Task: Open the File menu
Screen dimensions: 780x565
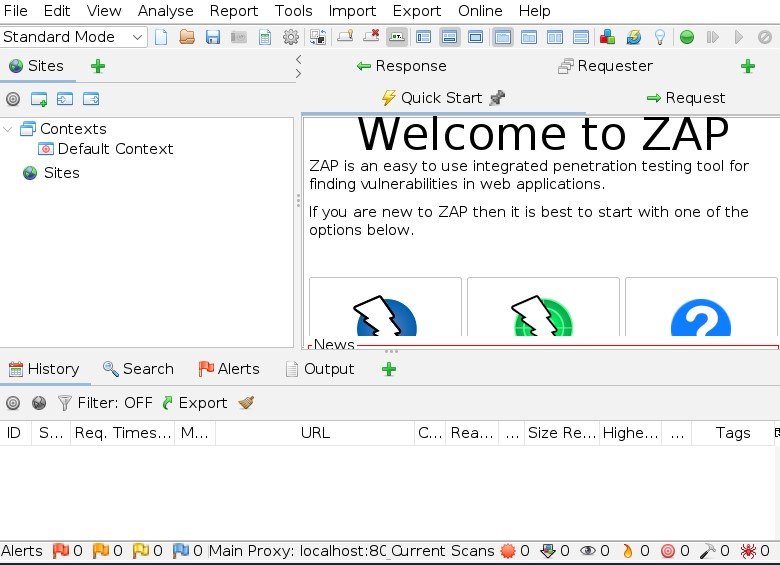Action: pyautogui.click(x=15, y=11)
